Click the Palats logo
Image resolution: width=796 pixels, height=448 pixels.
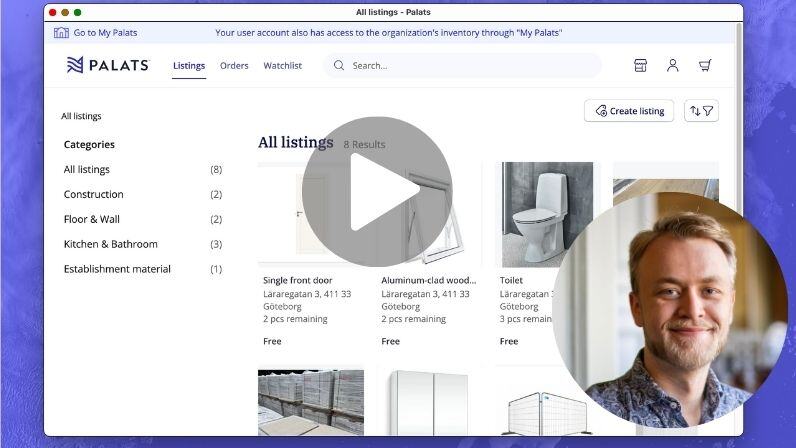tap(108, 65)
